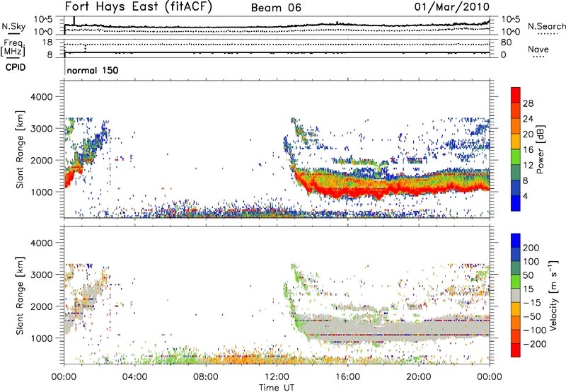Click the "4" label on Power colorbar

525,197
